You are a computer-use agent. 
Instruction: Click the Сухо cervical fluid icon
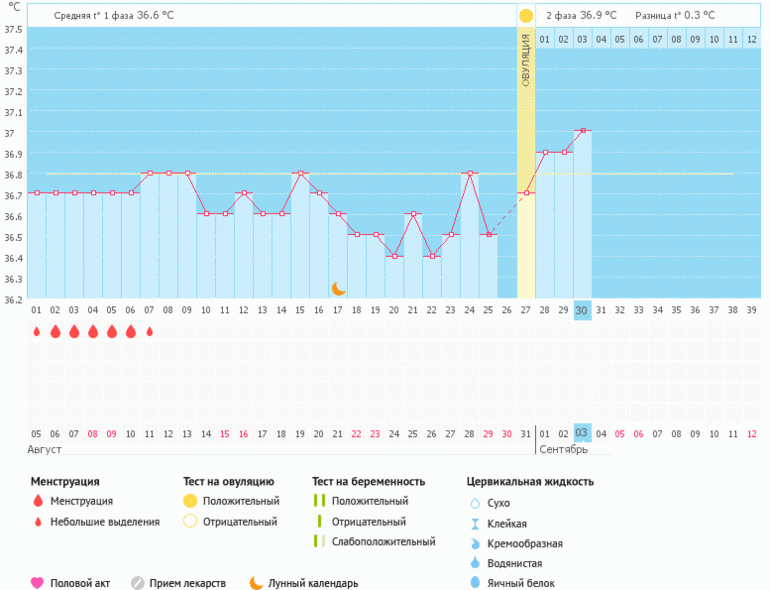tap(475, 503)
